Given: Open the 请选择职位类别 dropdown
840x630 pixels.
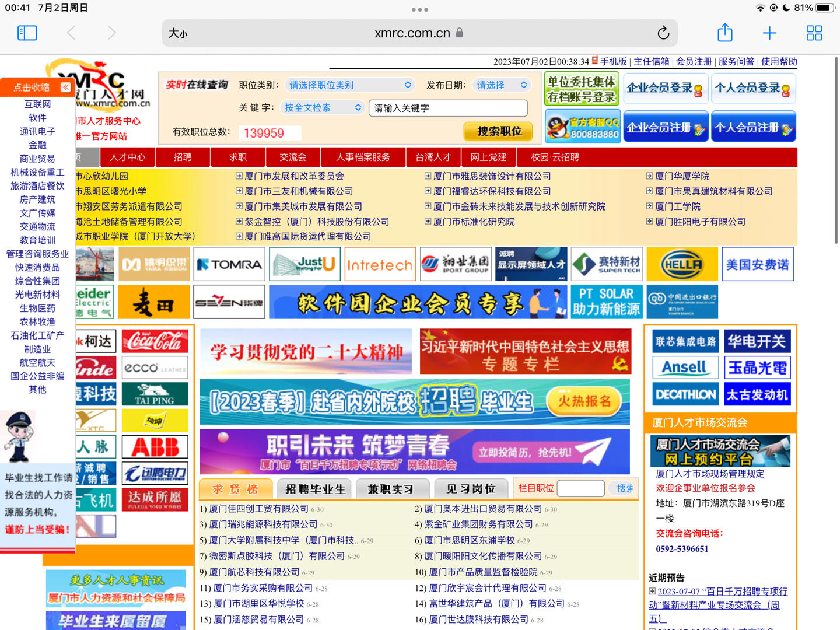Looking at the screenshot, I should pyautogui.click(x=349, y=85).
